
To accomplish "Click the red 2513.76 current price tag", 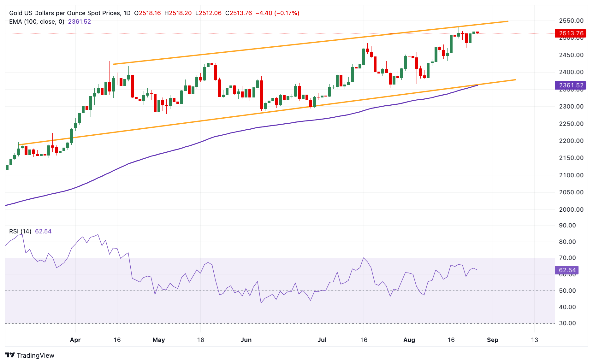I will [x=571, y=33].
